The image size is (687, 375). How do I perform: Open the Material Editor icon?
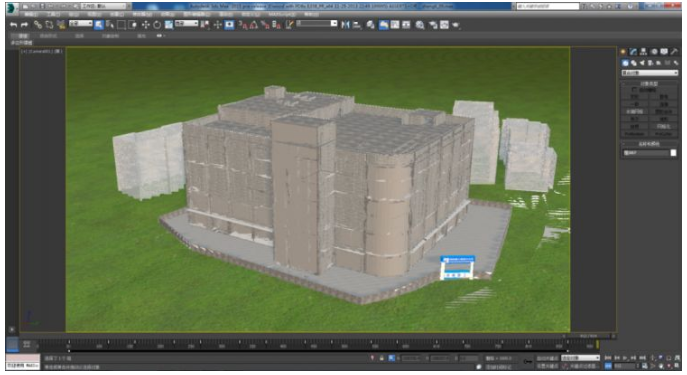pos(420,25)
